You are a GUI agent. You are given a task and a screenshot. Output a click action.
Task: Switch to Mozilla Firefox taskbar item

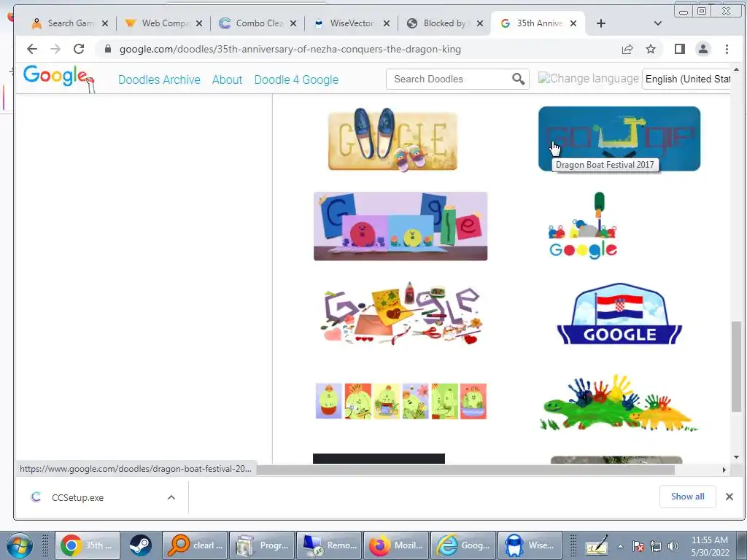[x=396, y=545]
